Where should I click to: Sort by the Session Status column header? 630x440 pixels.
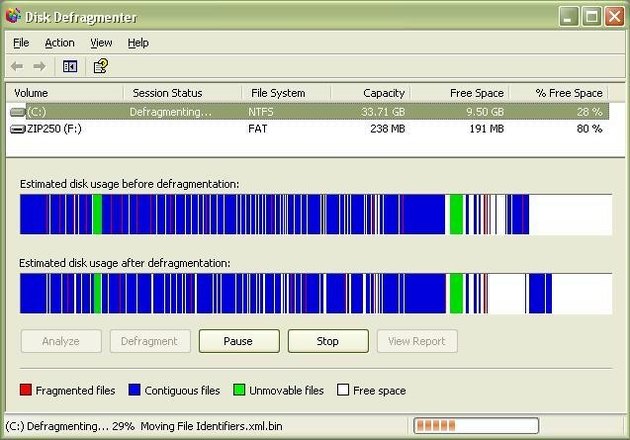[x=182, y=93]
